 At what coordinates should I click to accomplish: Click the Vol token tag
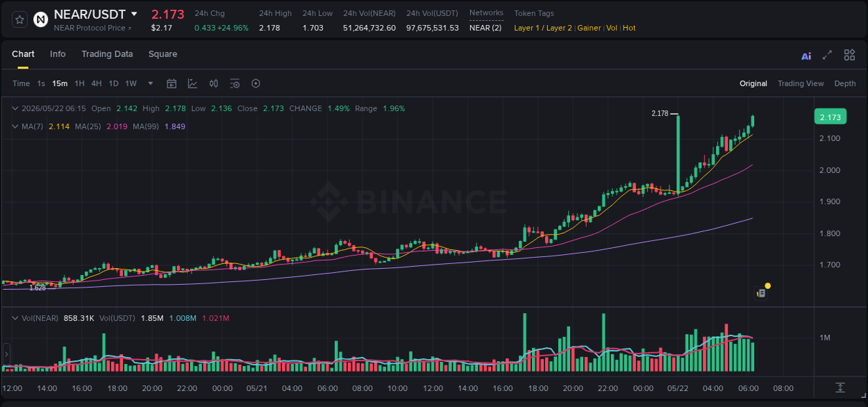coord(612,28)
